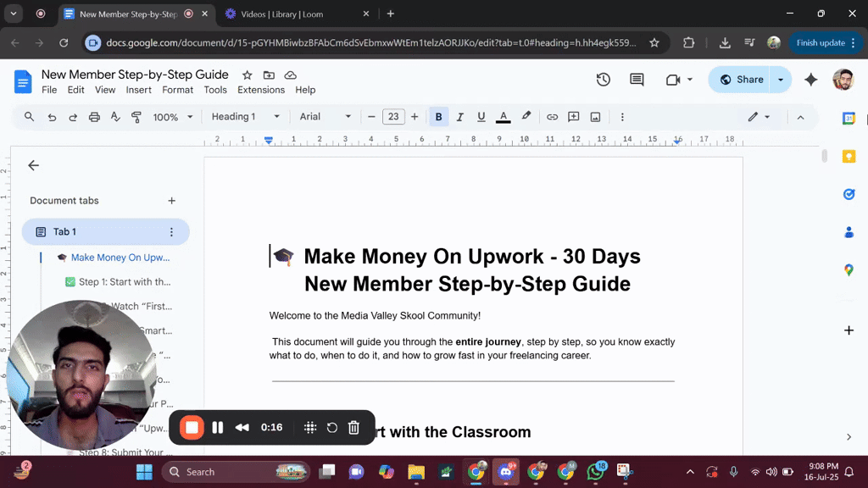This screenshot has height=488, width=868.
Task: Undo the last edit
Action: coord(52,117)
